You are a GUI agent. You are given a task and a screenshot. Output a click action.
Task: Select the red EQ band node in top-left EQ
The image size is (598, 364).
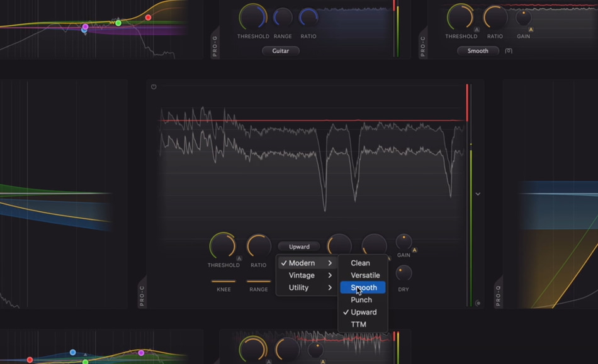[x=149, y=18]
